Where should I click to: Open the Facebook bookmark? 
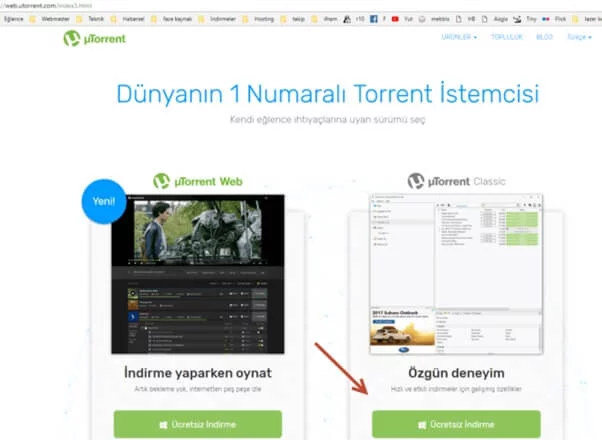pos(377,19)
